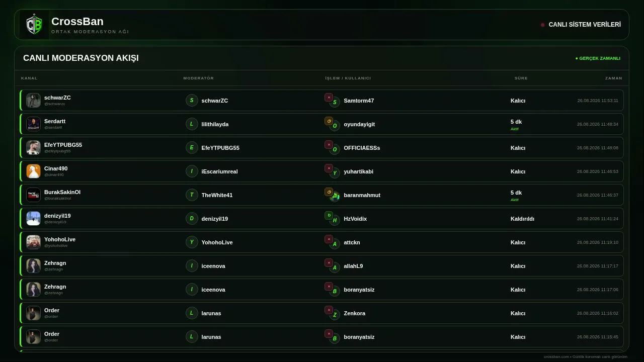Click the green unban icon beside HzVoidix
644x362 pixels.
(329, 216)
